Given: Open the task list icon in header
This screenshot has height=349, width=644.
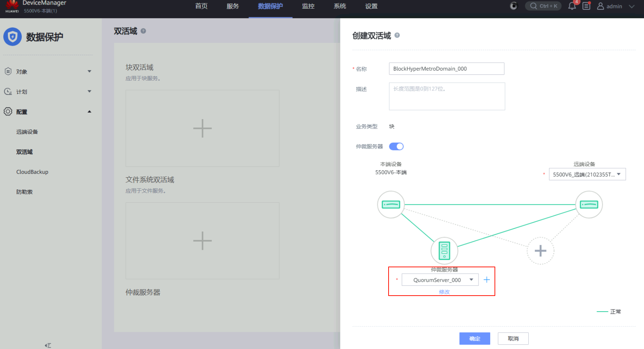Looking at the screenshot, I should point(586,6).
